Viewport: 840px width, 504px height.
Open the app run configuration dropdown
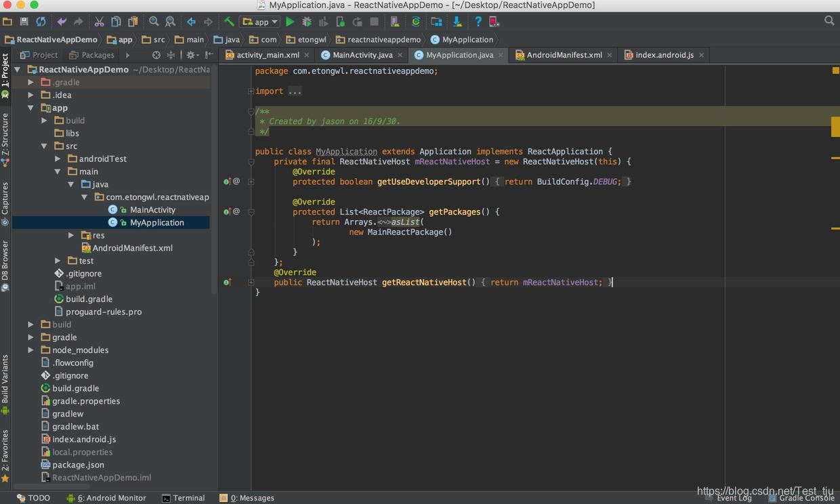point(261,22)
